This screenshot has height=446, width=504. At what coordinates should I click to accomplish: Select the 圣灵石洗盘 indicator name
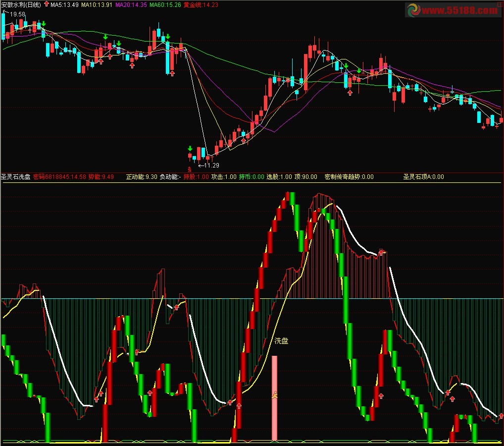point(15,176)
